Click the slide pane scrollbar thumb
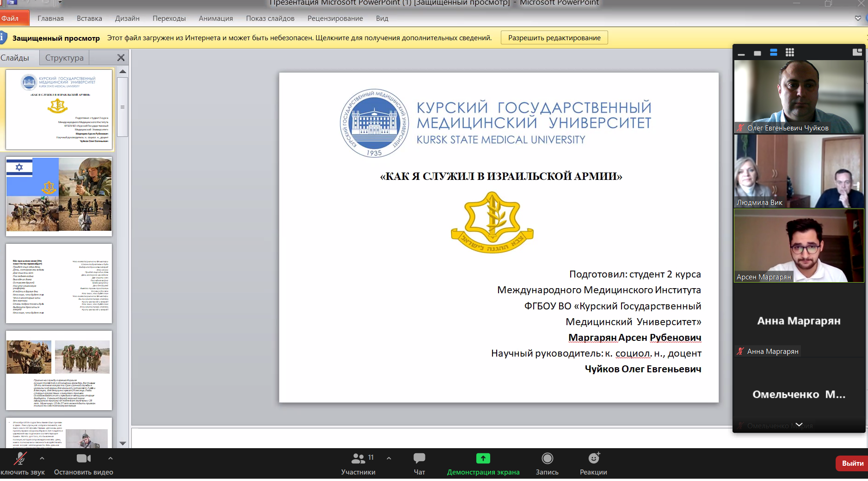The height and width of the screenshot is (481, 868). pyautogui.click(x=123, y=107)
